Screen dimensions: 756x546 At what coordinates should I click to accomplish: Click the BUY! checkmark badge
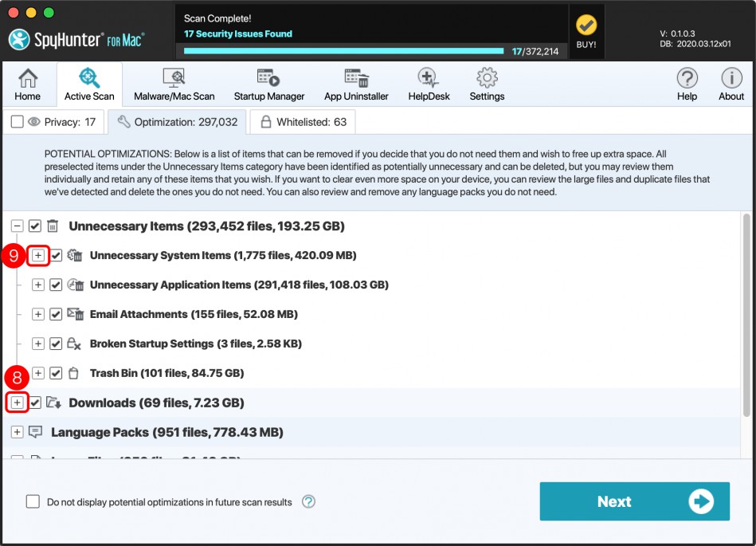pyautogui.click(x=586, y=31)
